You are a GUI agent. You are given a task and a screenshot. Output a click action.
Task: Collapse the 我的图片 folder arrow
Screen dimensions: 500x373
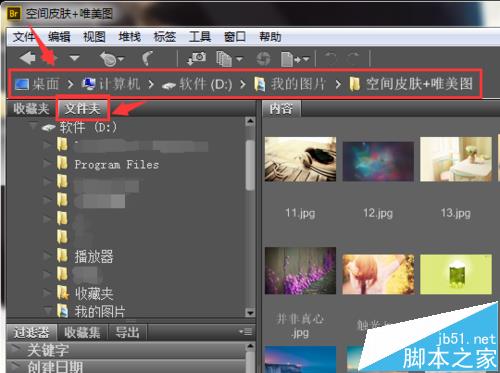pyautogui.click(x=48, y=311)
